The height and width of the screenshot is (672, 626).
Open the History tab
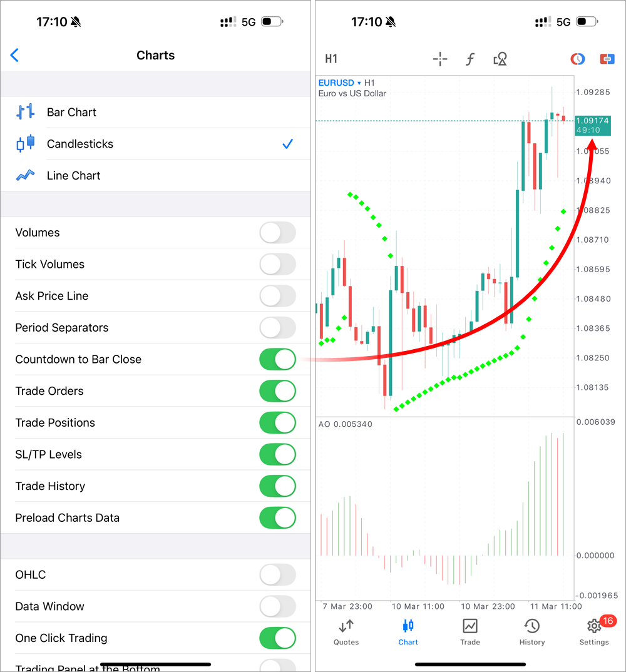pyautogui.click(x=532, y=631)
